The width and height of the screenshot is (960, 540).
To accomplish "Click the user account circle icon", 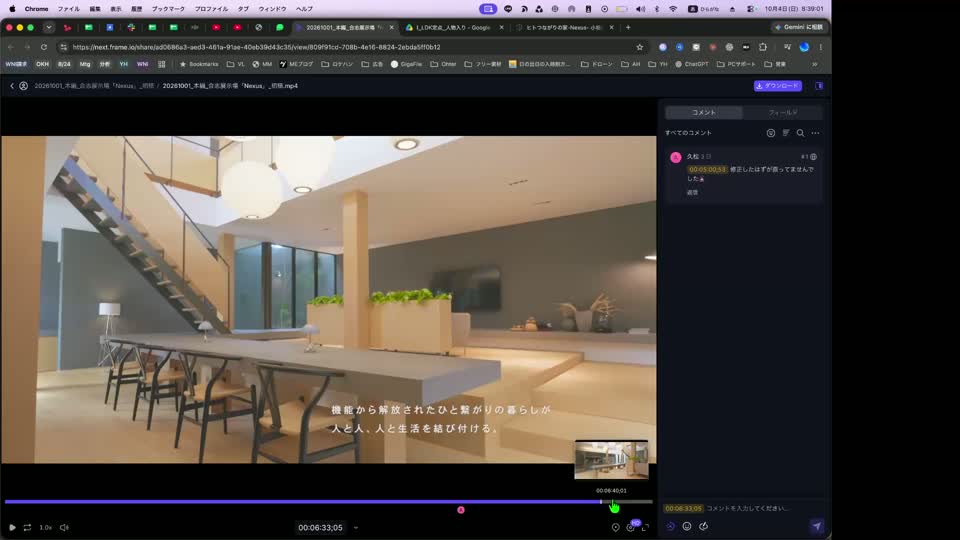I will click(x=23, y=86).
